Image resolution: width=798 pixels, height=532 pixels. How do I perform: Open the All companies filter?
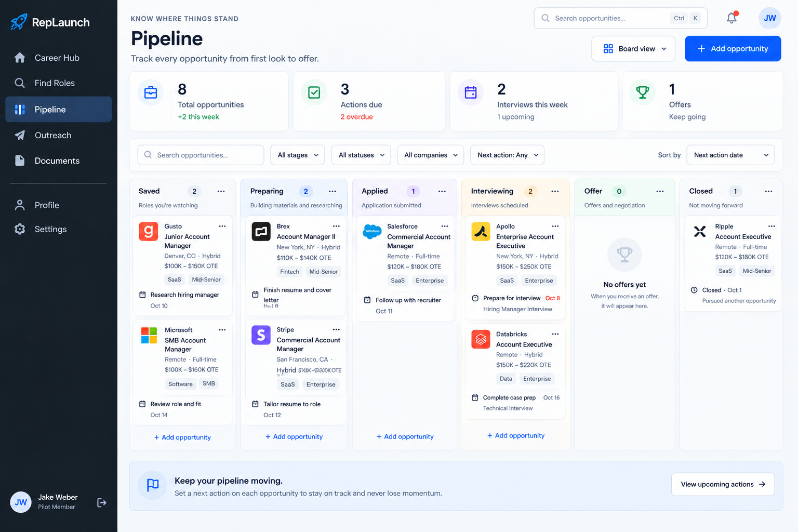pyautogui.click(x=431, y=155)
